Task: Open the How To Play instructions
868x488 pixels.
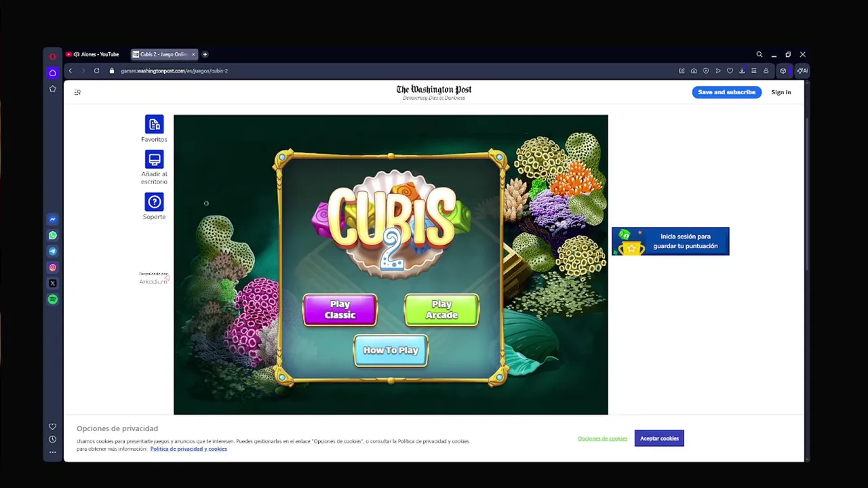Action: (391, 350)
